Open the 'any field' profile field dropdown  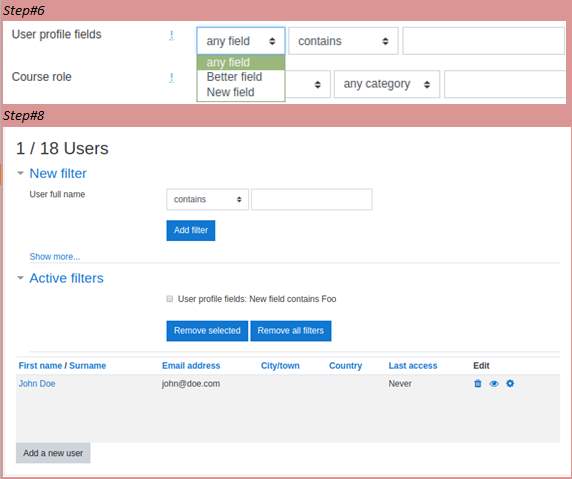[241, 41]
